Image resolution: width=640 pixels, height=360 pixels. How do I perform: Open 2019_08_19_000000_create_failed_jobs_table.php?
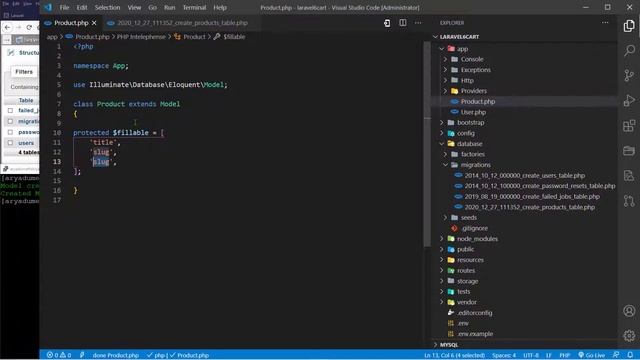point(532,197)
